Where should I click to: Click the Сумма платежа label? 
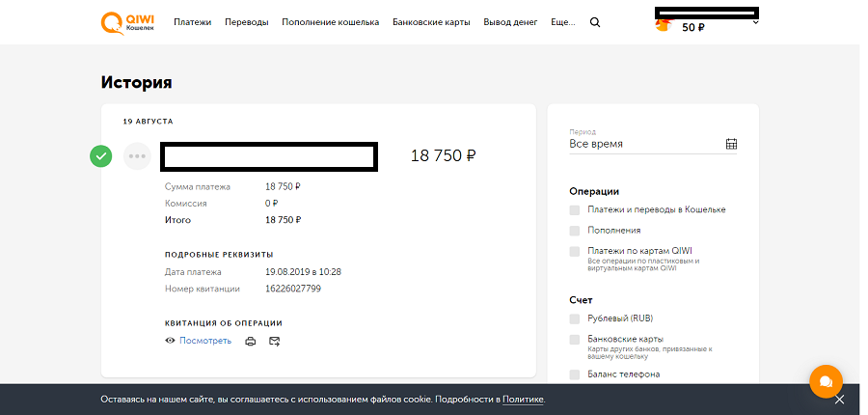click(x=198, y=186)
